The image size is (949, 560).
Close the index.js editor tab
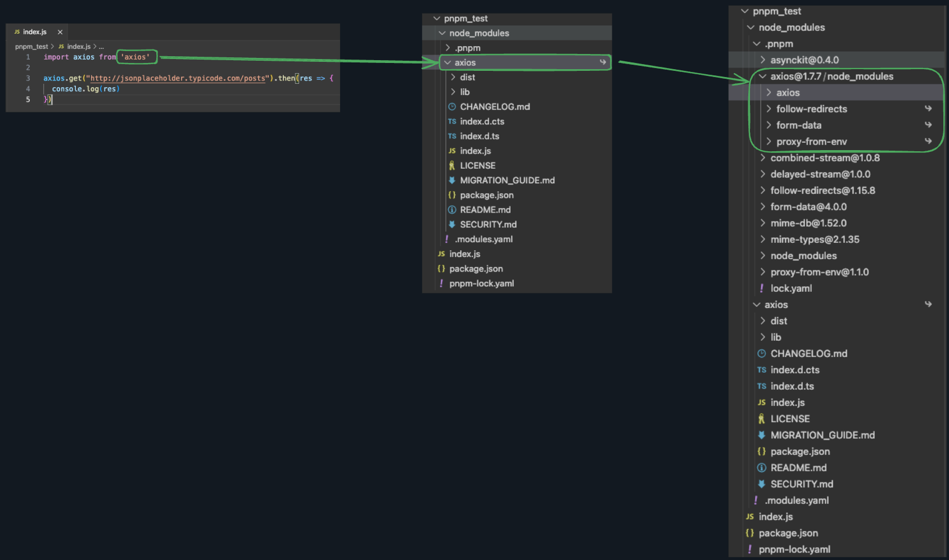tap(60, 32)
